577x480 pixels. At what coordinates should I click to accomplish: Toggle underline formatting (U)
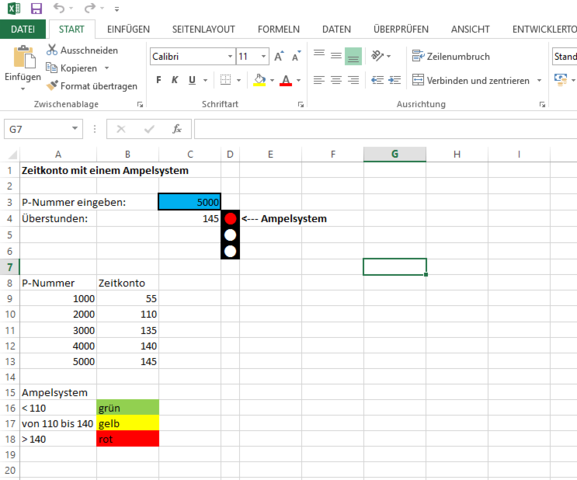point(192,80)
